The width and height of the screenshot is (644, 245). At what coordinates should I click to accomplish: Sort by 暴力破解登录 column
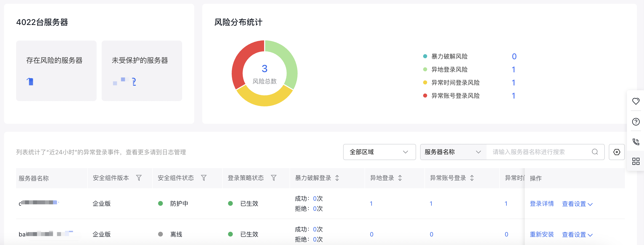337,178
